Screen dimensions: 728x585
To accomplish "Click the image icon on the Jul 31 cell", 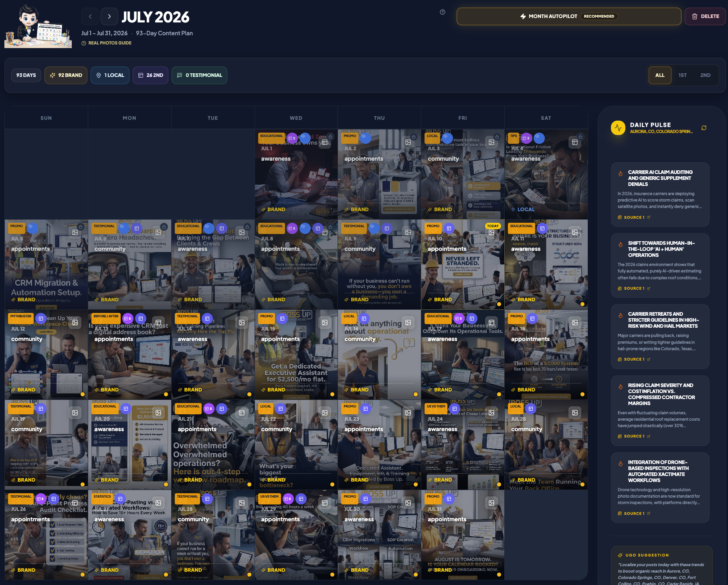I will 491,503.
